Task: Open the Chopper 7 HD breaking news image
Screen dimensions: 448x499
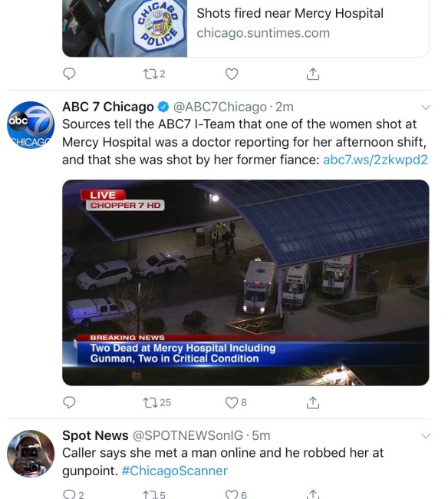Action: (245, 283)
